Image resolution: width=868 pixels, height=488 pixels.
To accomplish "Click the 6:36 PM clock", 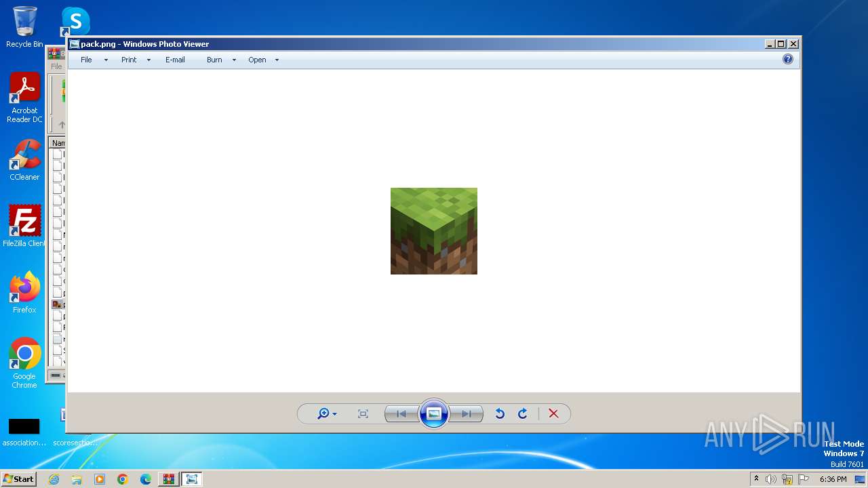I will pos(833,479).
